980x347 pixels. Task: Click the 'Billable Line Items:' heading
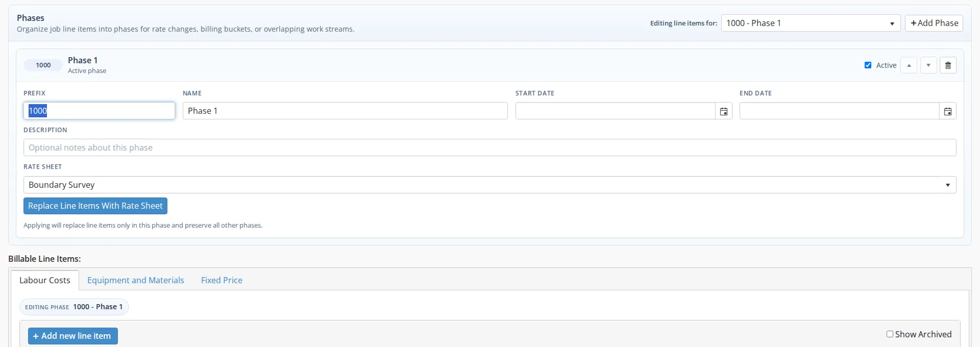coord(44,259)
